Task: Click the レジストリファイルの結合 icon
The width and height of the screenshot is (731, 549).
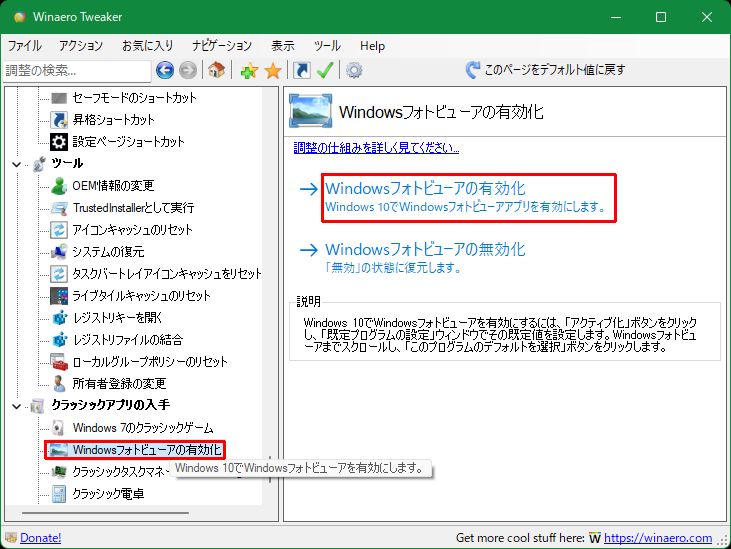Action: click(59, 339)
